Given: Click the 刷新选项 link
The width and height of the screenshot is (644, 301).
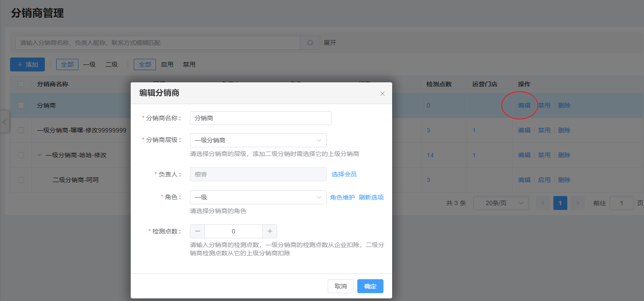Looking at the screenshot, I should 371,197.
